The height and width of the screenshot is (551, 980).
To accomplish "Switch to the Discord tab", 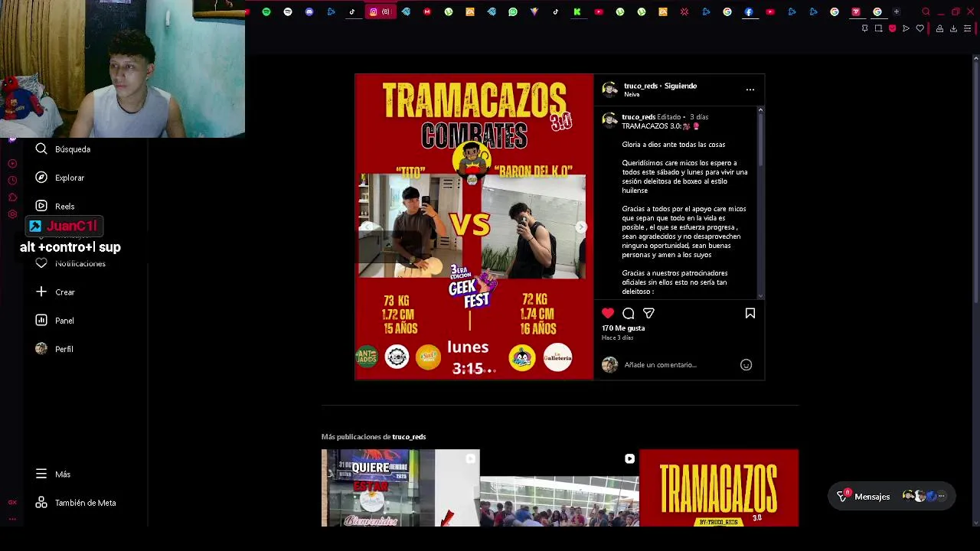I will (x=309, y=11).
